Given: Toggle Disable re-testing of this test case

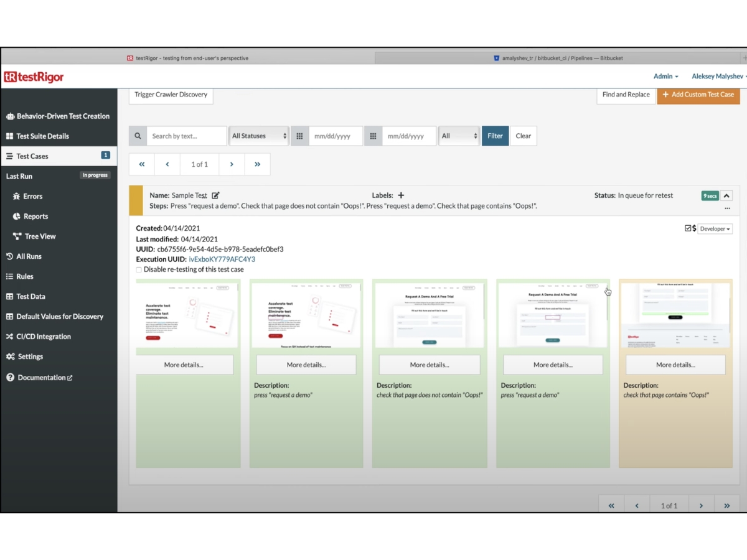Looking at the screenshot, I should [x=139, y=270].
